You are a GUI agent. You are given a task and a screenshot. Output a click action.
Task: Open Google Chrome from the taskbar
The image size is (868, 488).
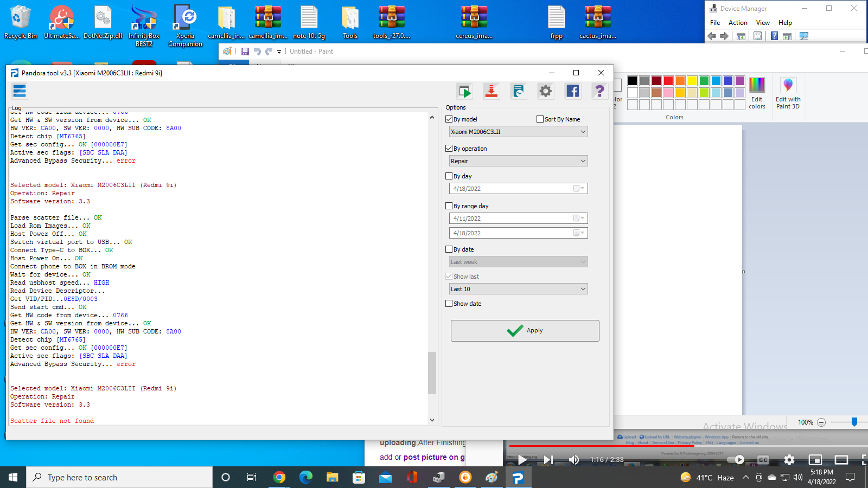279,477
